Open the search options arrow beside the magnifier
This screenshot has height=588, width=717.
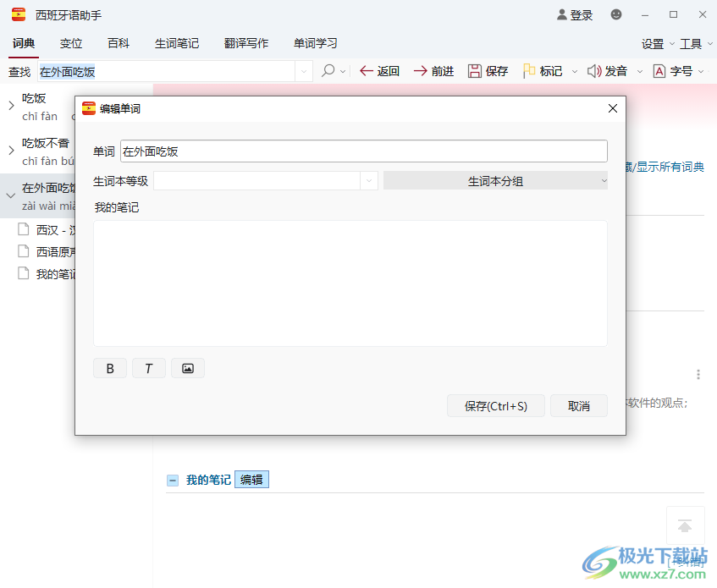[343, 72]
